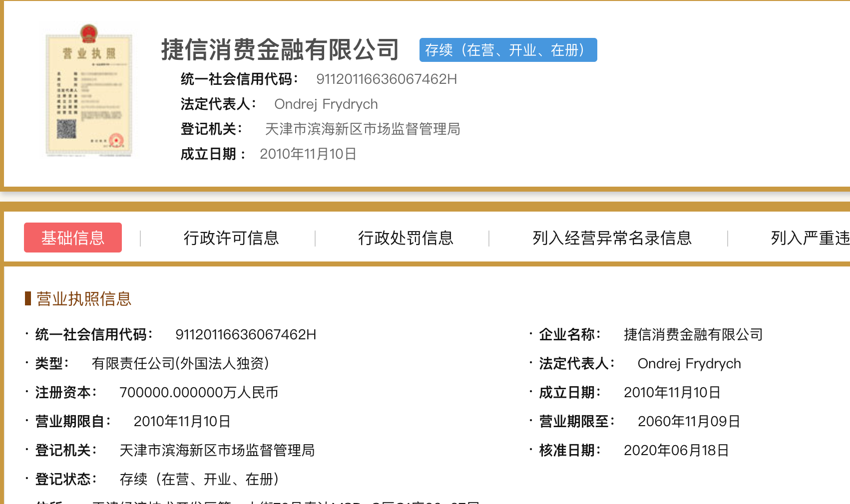
Task: Click 登记状态 value 存续（在营、开业、在册）
Action: click(199, 479)
